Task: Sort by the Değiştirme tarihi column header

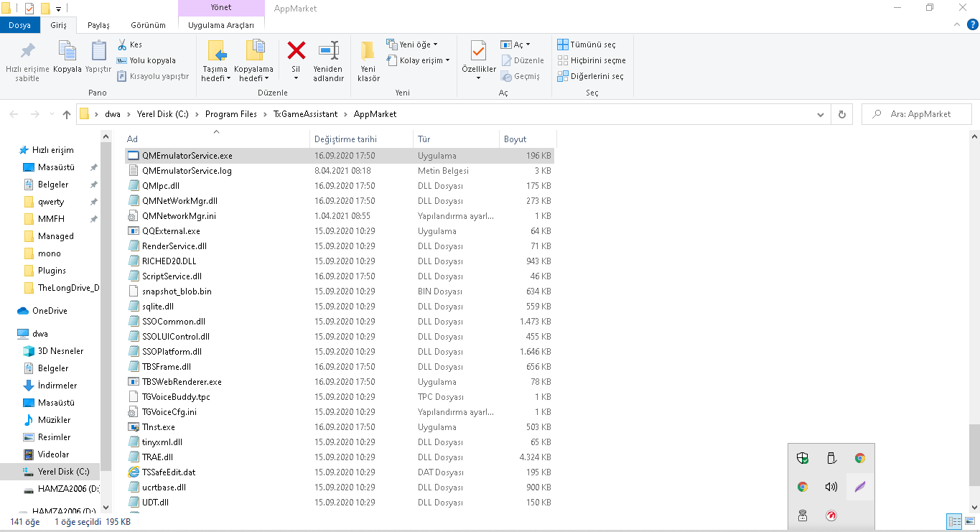Action: pos(362,139)
